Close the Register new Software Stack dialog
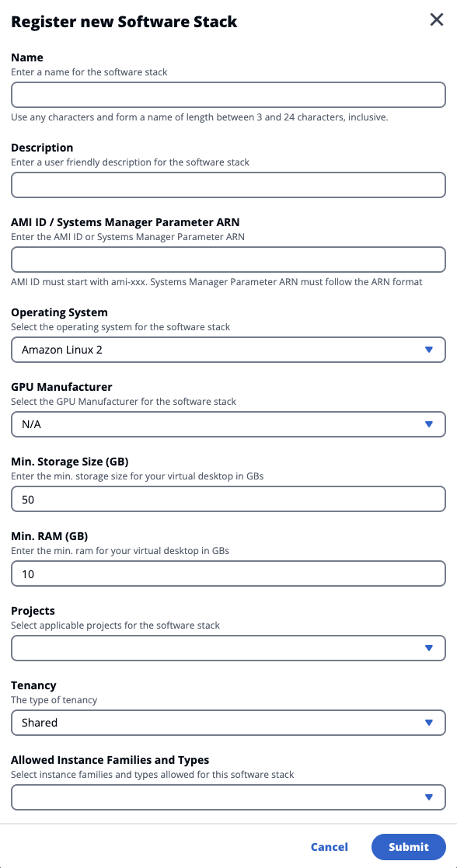The width and height of the screenshot is (457, 868). click(436, 19)
